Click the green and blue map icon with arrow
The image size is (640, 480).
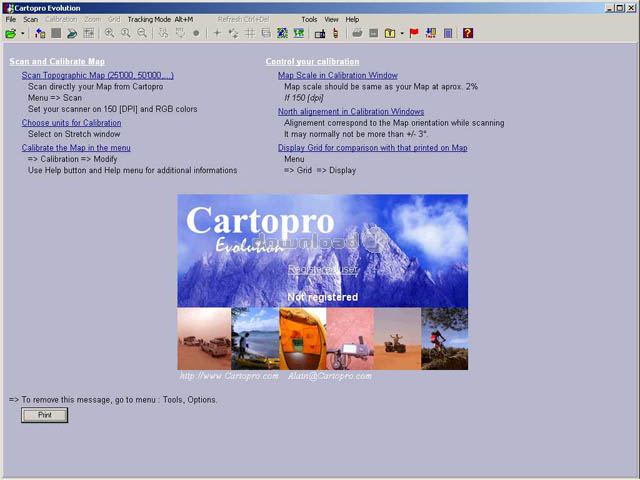click(x=282, y=33)
